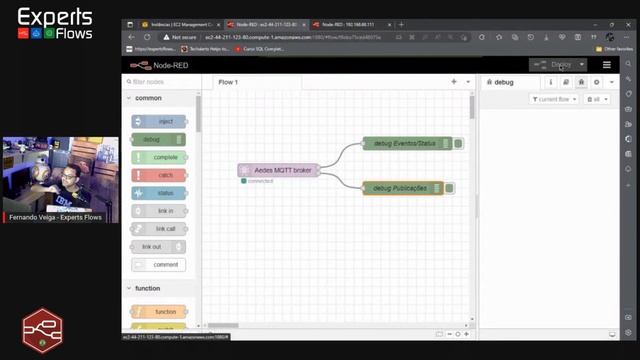Open the Node-RED hamburger main menu

(607, 64)
